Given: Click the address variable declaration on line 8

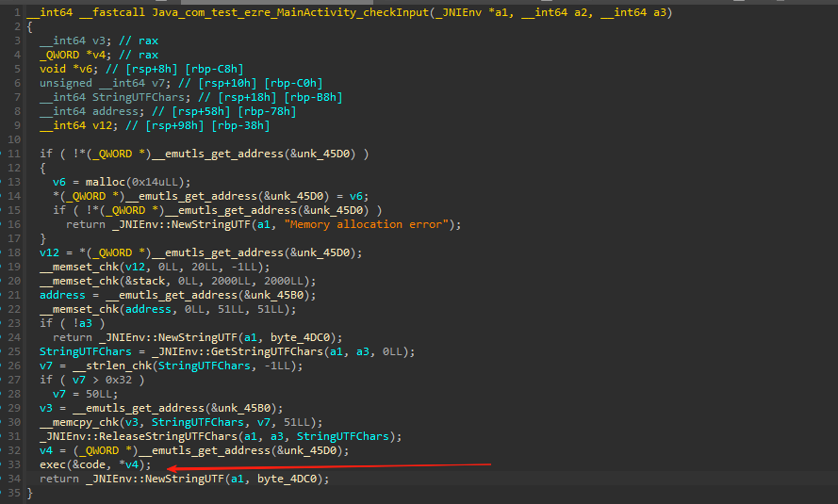Looking at the screenshot, I should click(x=115, y=111).
